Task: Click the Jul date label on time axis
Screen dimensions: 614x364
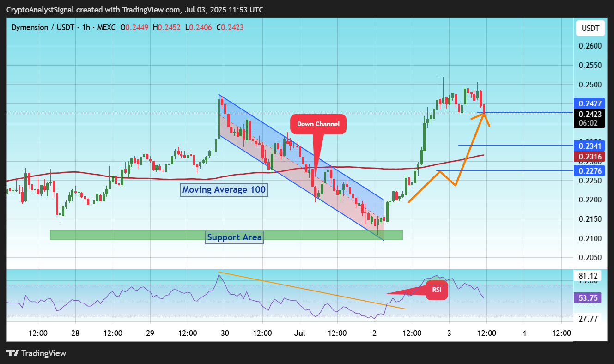Action: pos(300,333)
